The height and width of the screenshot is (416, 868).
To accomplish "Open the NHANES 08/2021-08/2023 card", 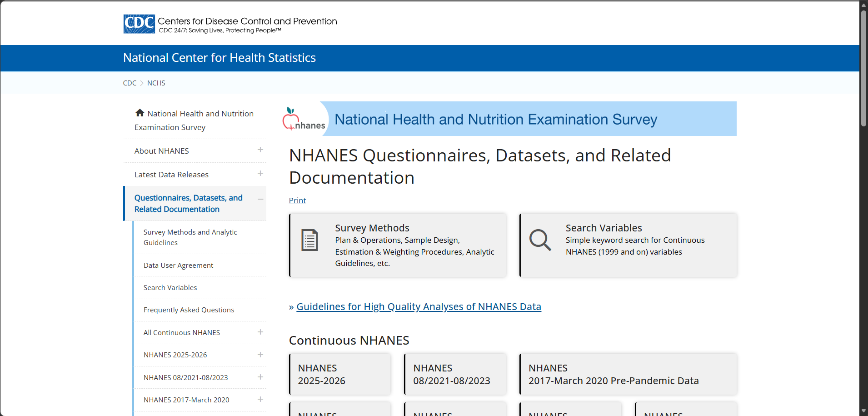I will (x=455, y=374).
